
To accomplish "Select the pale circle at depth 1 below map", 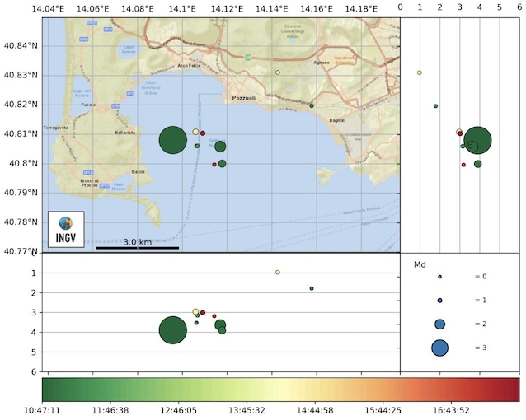I will click(278, 272).
